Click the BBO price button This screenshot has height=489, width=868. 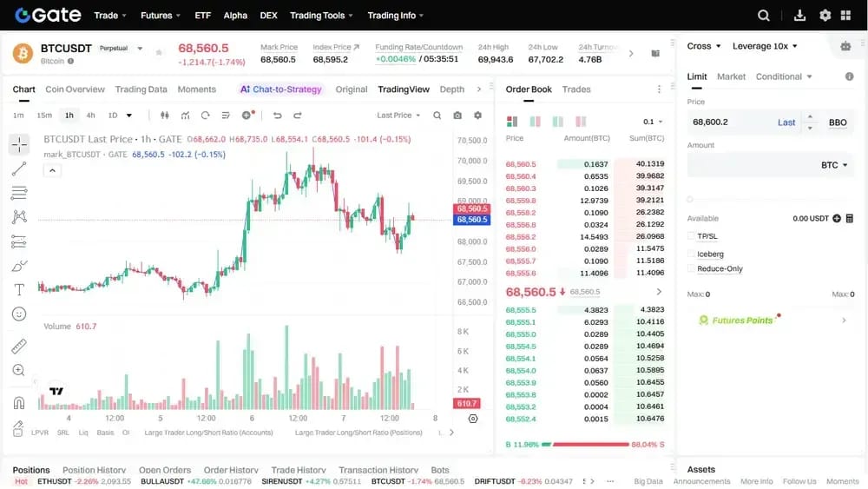[x=838, y=122]
